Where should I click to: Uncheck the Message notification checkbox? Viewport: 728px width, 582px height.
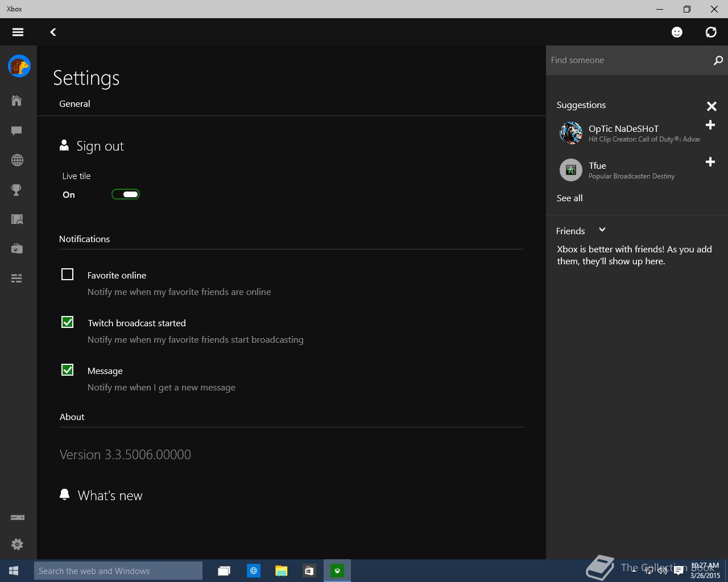pos(67,370)
